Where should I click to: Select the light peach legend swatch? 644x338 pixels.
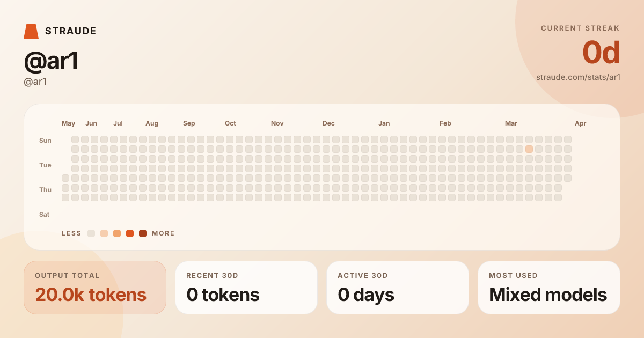pyautogui.click(x=104, y=233)
